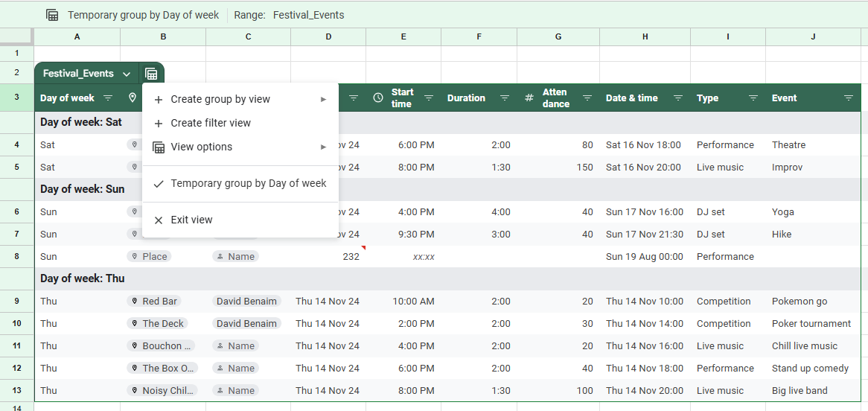Open Create group by view submenu

(240, 99)
